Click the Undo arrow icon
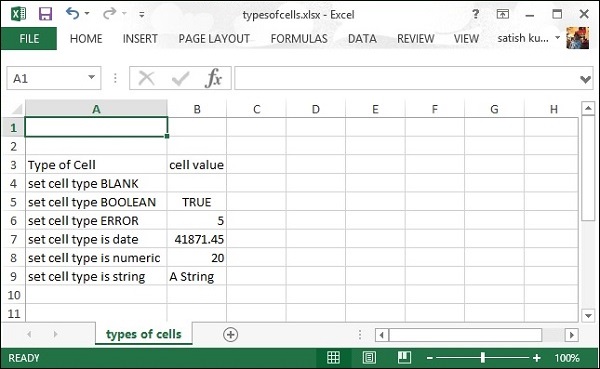 pos(72,13)
